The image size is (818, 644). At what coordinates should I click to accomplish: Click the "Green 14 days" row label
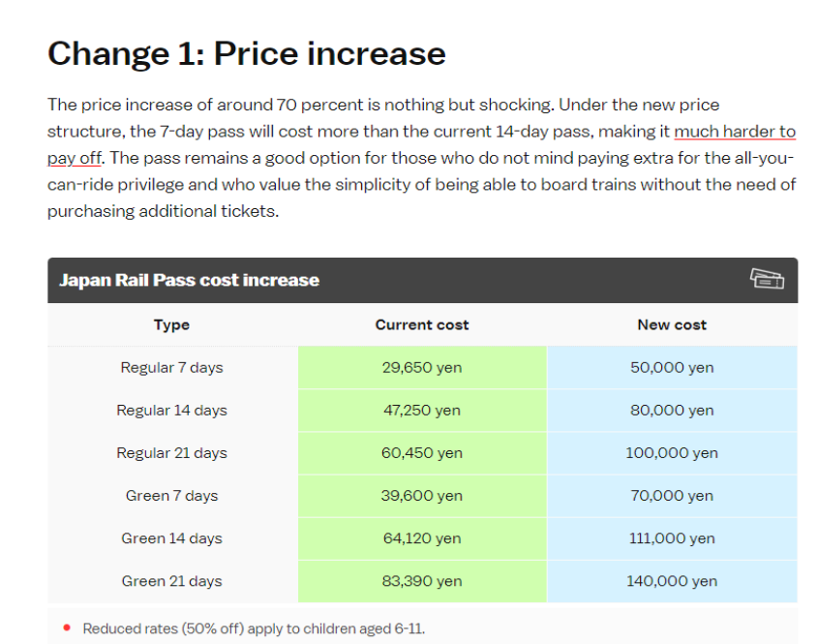coord(171,538)
